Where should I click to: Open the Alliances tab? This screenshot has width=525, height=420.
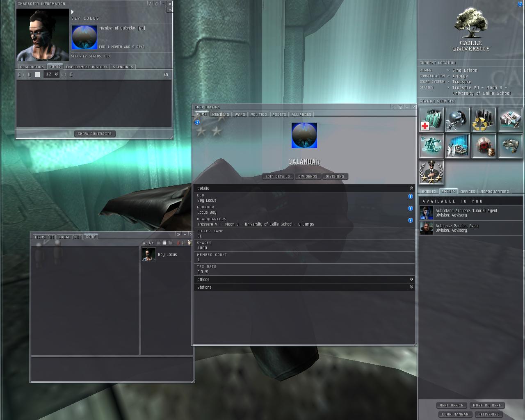tap(301, 114)
